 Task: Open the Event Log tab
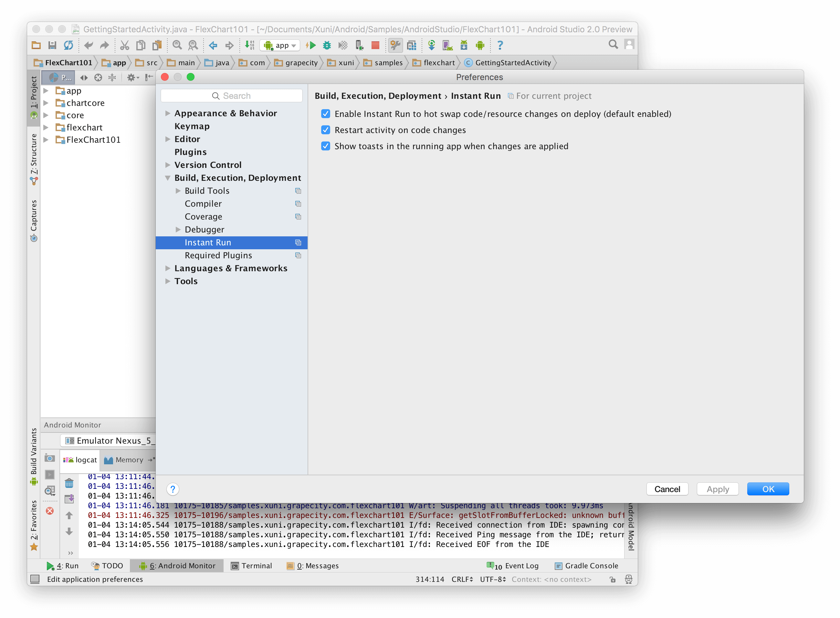click(x=512, y=566)
